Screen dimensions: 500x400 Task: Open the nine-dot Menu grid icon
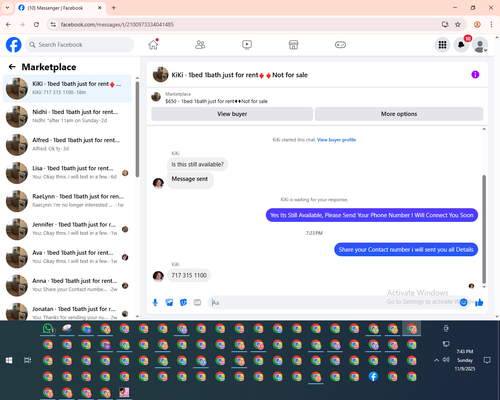coord(442,45)
